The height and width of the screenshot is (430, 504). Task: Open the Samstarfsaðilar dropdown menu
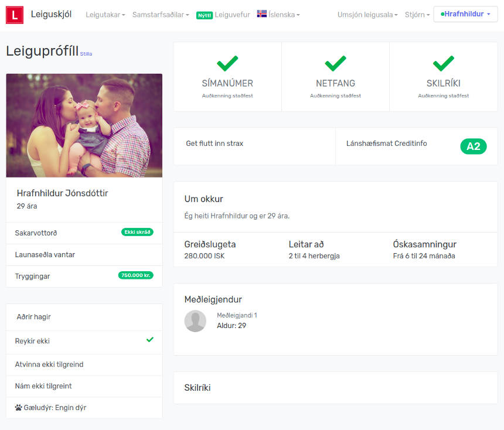161,15
